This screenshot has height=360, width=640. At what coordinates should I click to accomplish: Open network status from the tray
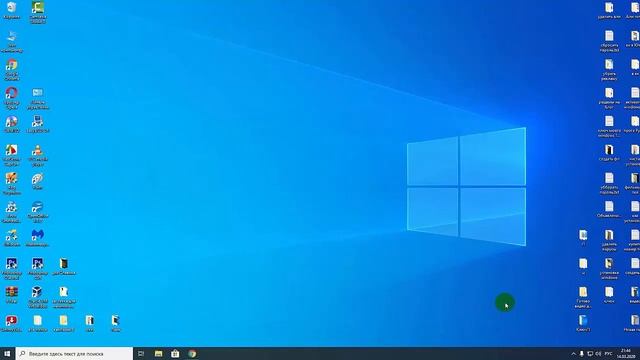(x=590, y=353)
